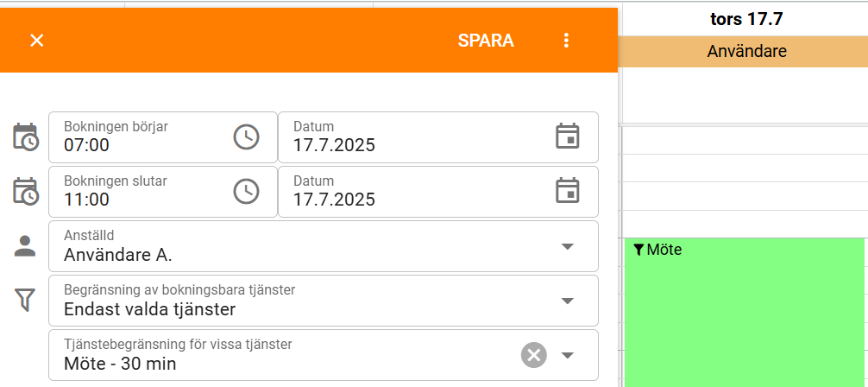Close the booking dialog with X

36,41
